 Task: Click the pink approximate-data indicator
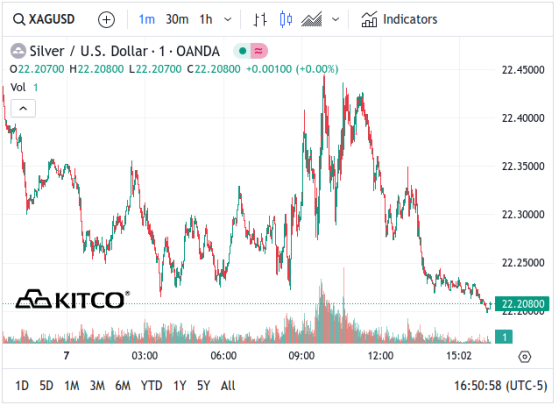pyautogui.click(x=259, y=51)
